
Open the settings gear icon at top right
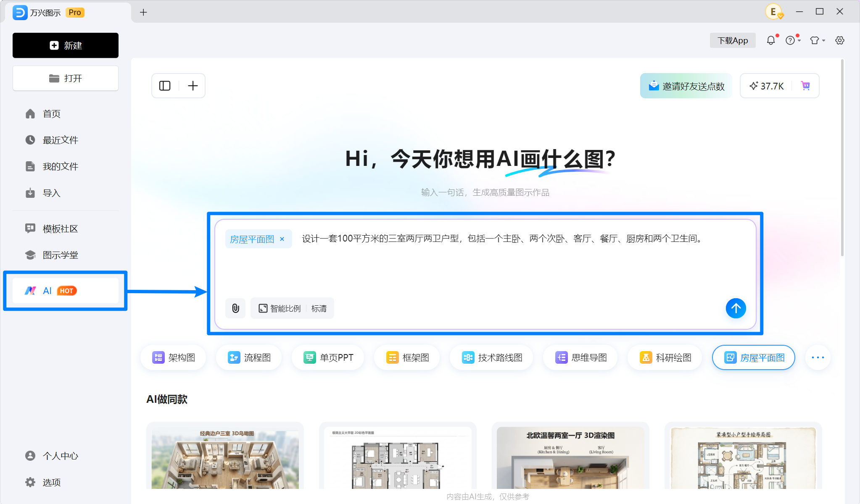840,40
